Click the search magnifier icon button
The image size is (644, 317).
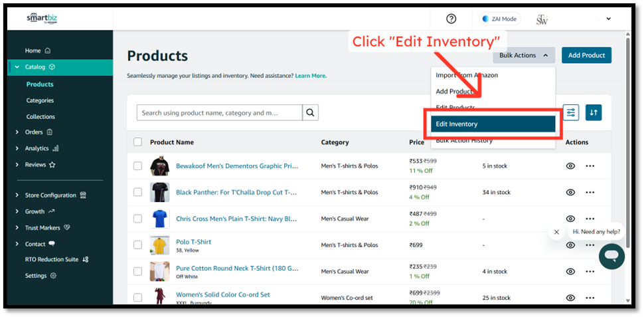310,113
